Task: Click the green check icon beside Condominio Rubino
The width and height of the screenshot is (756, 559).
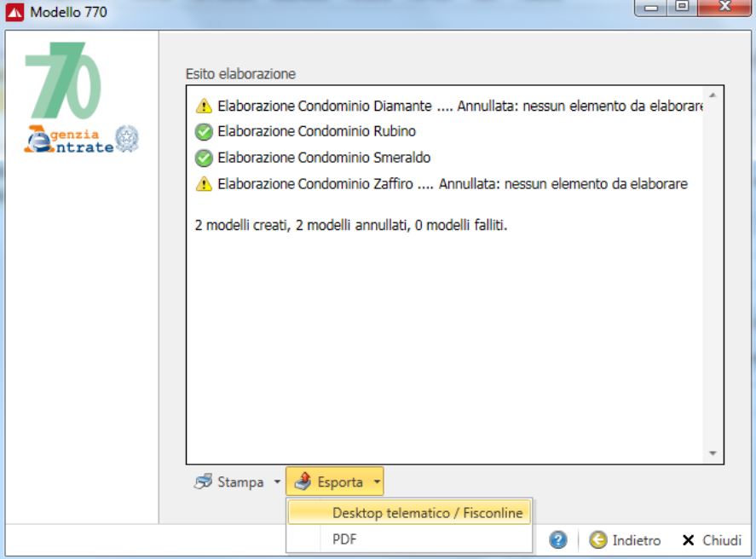Action: click(x=204, y=131)
